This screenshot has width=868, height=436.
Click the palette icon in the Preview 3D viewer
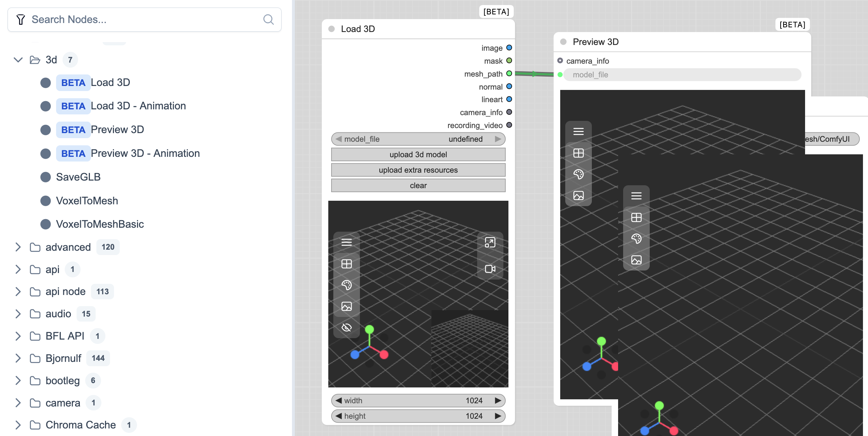pyautogui.click(x=578, y=174)
